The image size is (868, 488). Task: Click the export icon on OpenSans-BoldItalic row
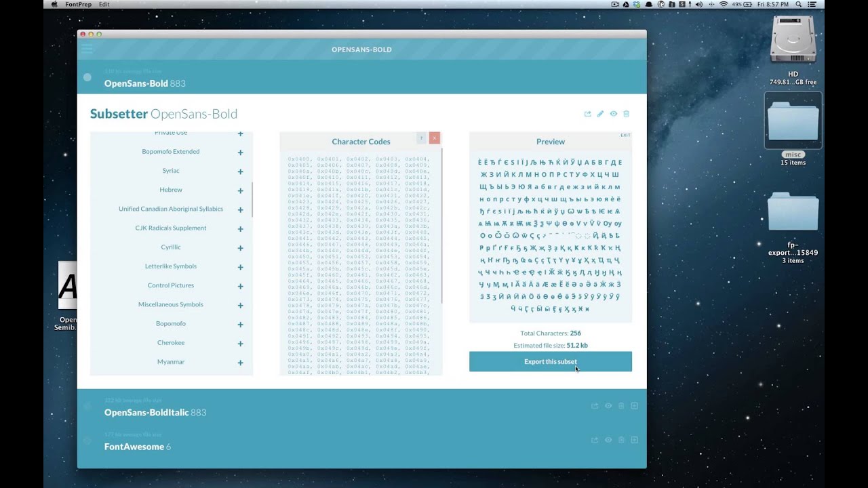coord(595,405)
